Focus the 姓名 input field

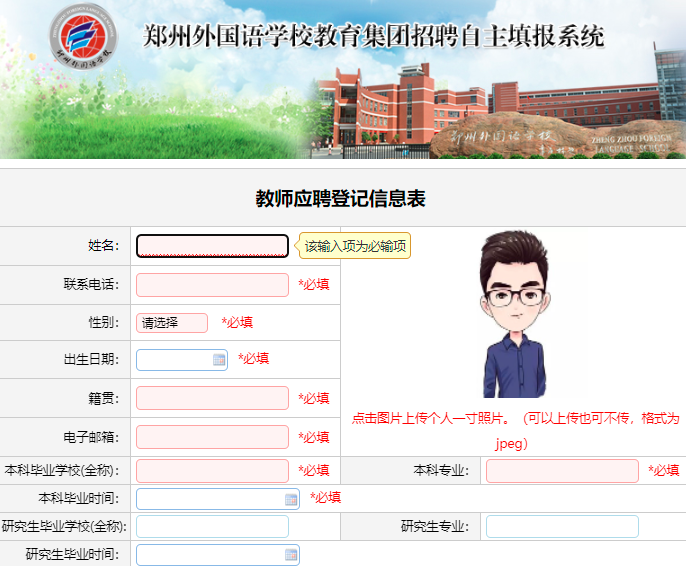[x=212, y=246]
